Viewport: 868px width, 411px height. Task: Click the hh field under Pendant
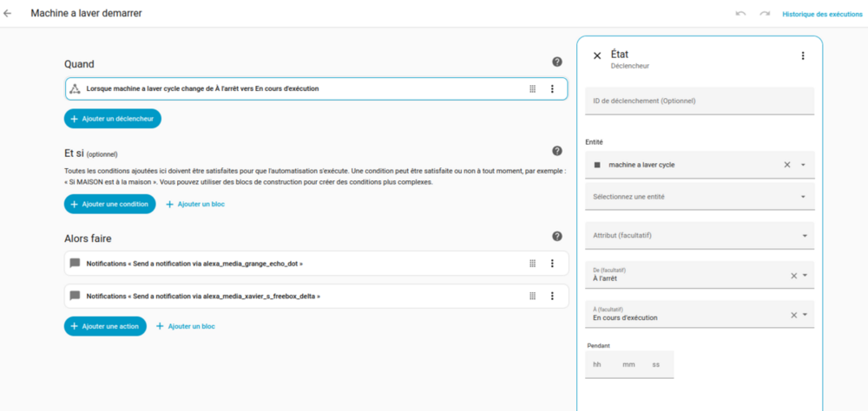(597, 364)
